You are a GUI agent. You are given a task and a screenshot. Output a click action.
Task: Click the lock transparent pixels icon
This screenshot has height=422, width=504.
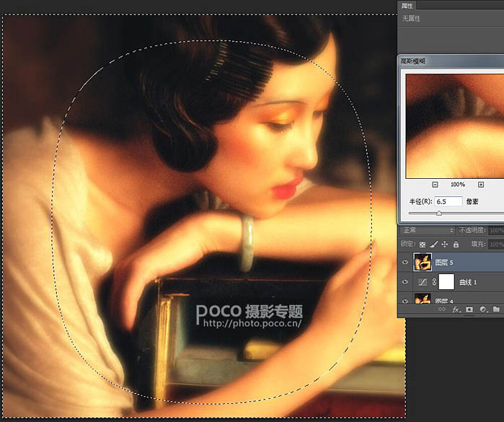click(423, 245)
